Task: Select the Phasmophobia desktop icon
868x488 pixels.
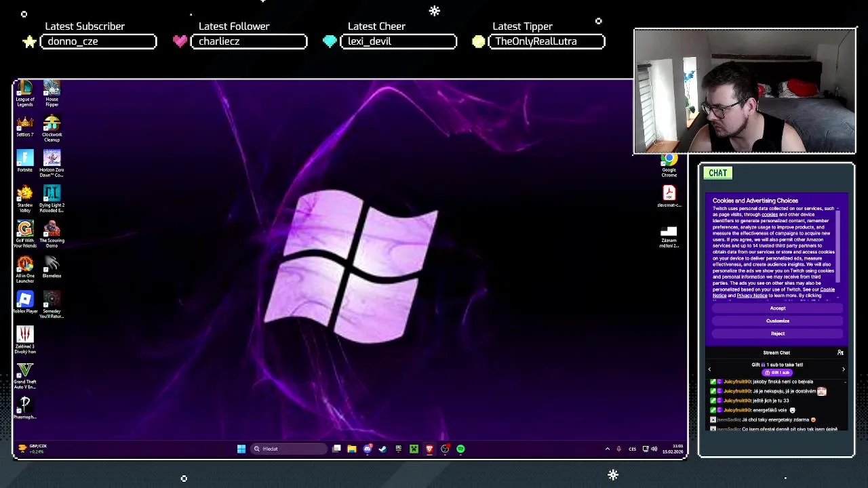Action: click(x=25, y=408)
